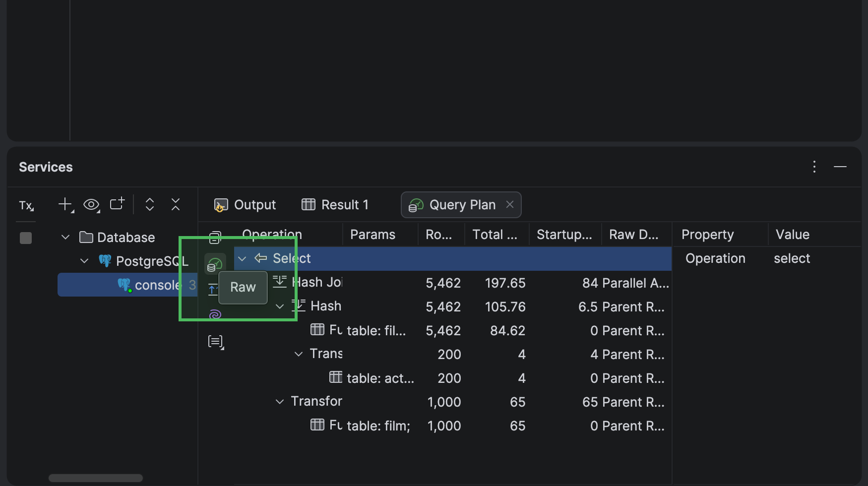Click the Startup... column header
The image size is (868, 486).
point(564,235)
